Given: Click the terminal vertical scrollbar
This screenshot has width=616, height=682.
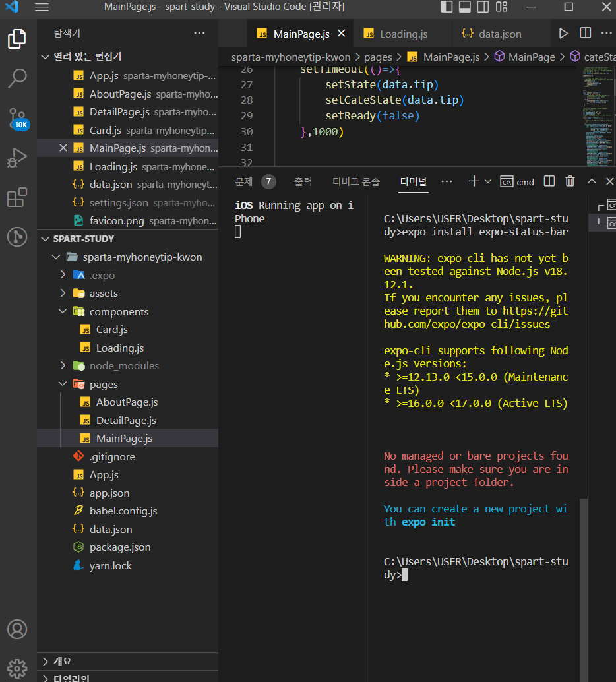Looking at the screenshot, I should click(x=584, y=590).
